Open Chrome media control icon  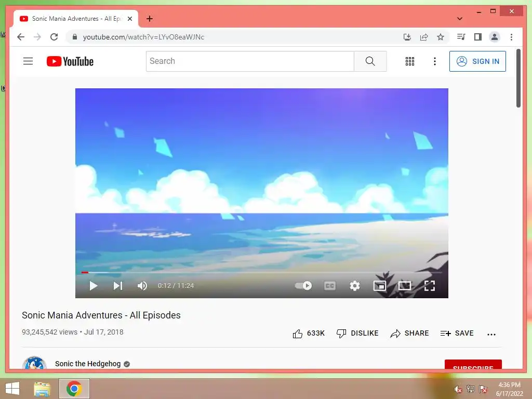pos(461,37)
